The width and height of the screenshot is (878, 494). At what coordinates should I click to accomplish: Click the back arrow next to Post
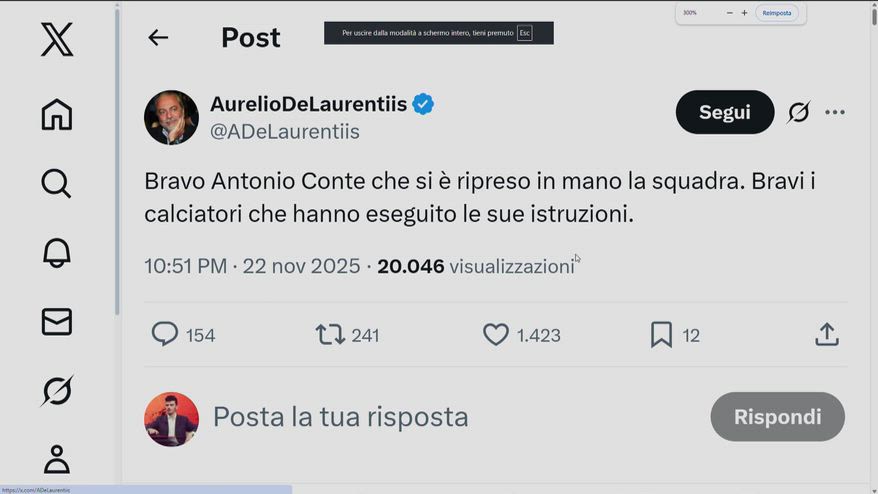point(158,38)
